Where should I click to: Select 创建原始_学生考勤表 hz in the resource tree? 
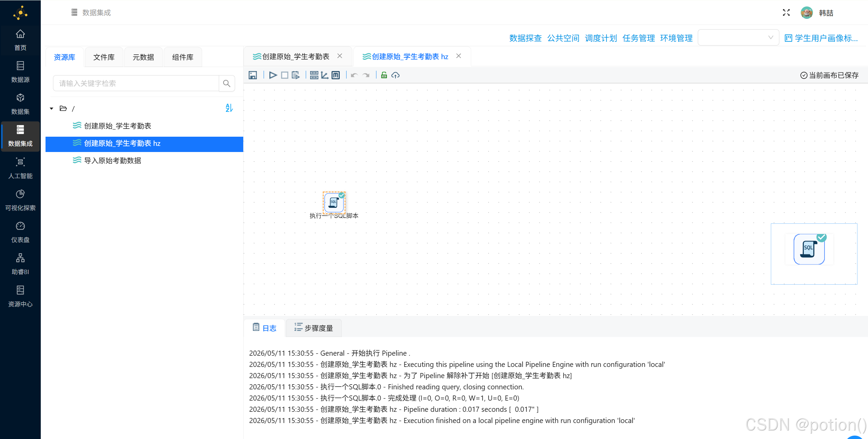[x=144, y=143]
